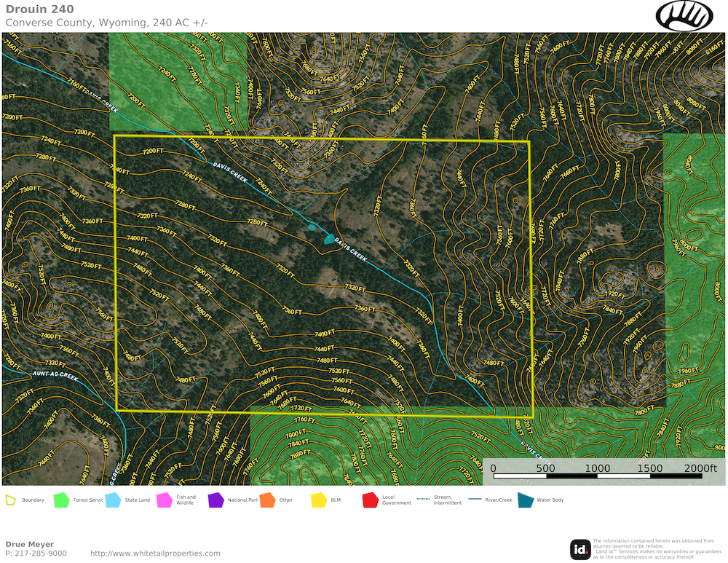Click the orange Other legend icon
This screenshot has width=728, height=563.
[x=267, y=500]
